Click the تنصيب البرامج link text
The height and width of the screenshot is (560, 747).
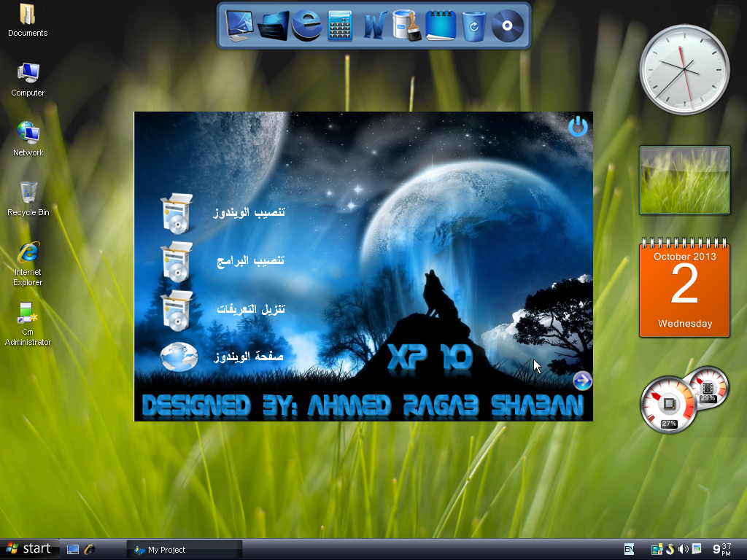point(251,261)
